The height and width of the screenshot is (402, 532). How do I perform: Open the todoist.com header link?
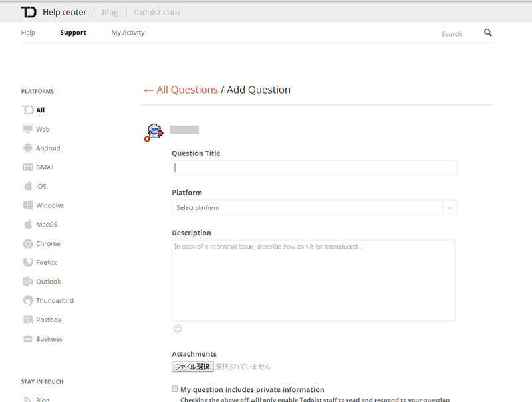pyautogui.click(x=156, y=12)
